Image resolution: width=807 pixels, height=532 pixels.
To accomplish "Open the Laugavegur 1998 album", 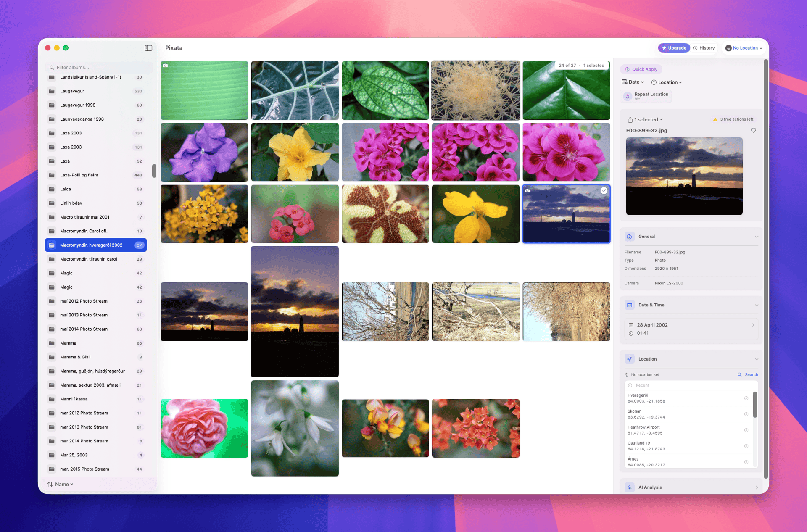I will [x=78, y=105].
